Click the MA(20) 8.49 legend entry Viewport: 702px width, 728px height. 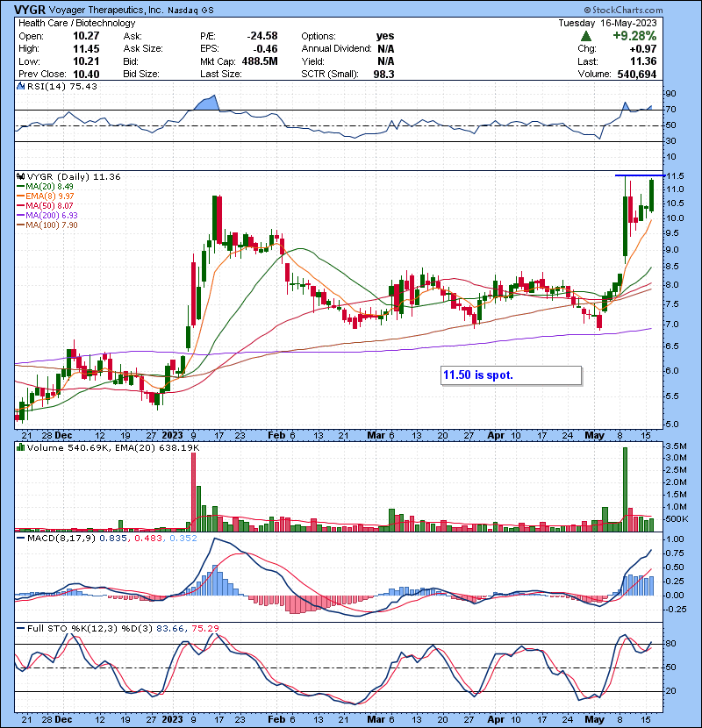click(45, 187)
